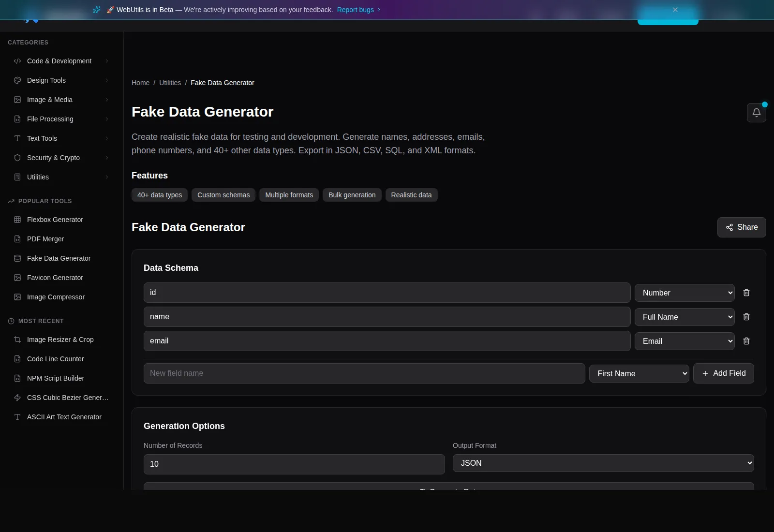Go to Home breadcrumb link
The image size is (774, 532).
(x=140, y=83)
